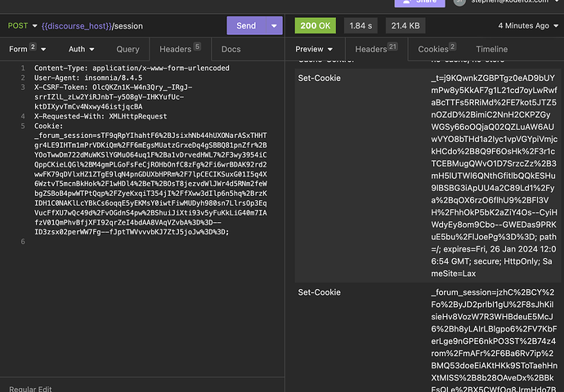Open the Preview mode dropdown

coord(314,49)
